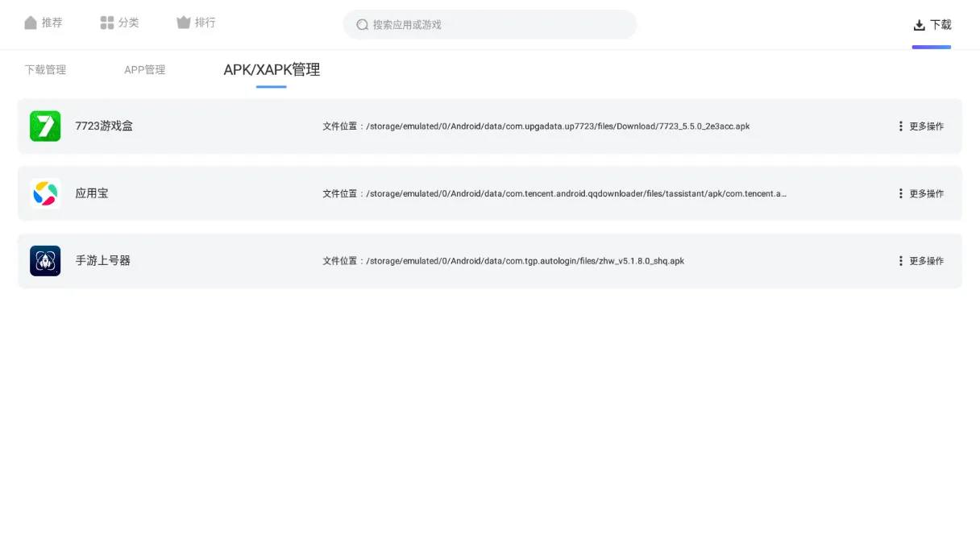Open more actions for 应用宝

click(x=900, y=193)
